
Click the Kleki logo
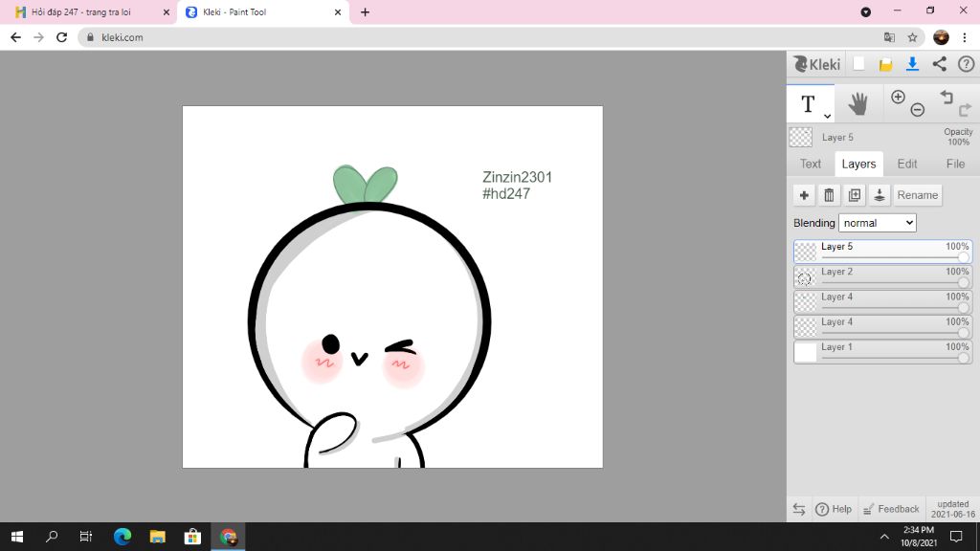816,64
